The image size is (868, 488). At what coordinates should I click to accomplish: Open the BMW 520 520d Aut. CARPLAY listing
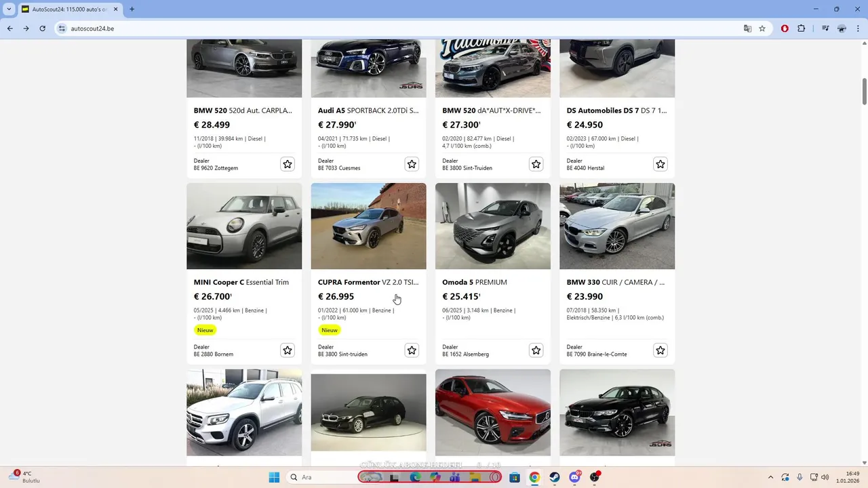243,110
